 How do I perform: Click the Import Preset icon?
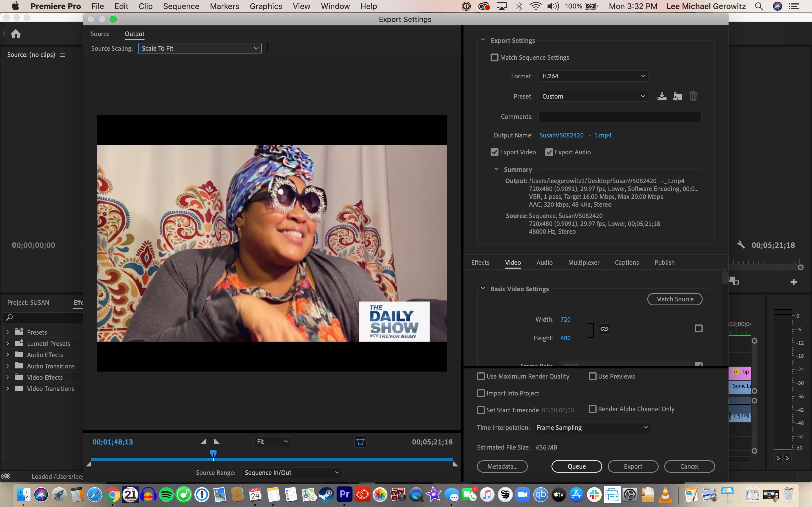(678, 96)
